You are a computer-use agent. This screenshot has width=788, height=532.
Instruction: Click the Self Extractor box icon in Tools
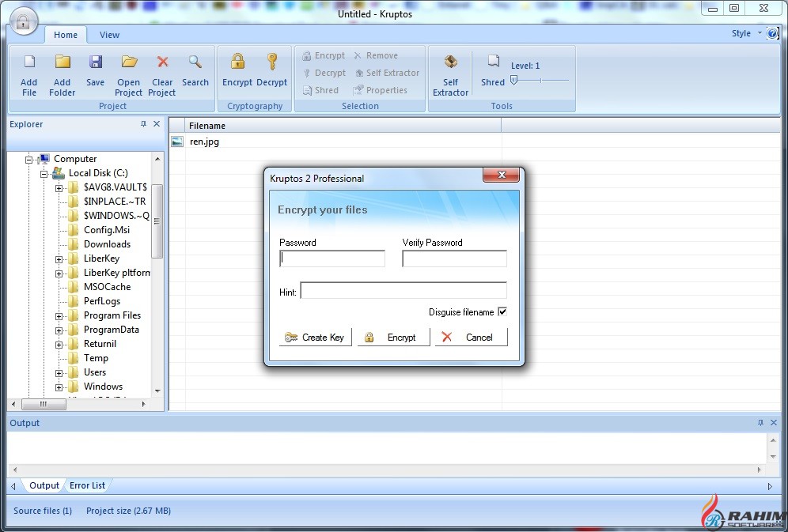click(450, 62)
